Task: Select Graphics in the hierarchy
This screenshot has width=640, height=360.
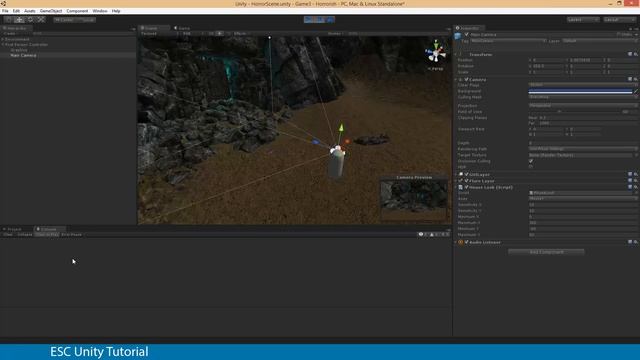Action: (x=19, y=50)
